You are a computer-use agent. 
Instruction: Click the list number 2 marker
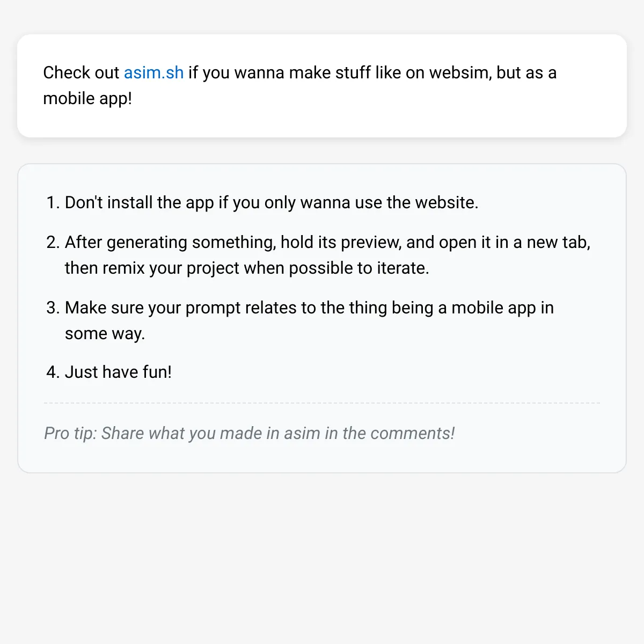click(x=53, y=242)
